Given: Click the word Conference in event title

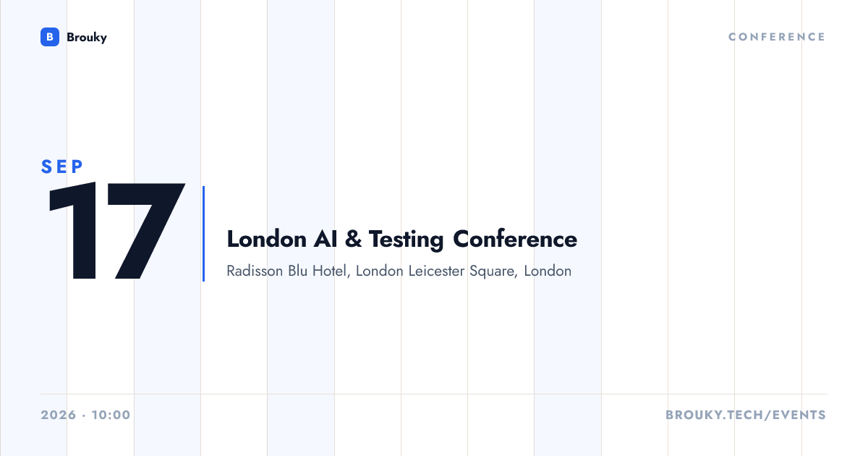Looking at the screenshot, I should [x=516, y=239].
